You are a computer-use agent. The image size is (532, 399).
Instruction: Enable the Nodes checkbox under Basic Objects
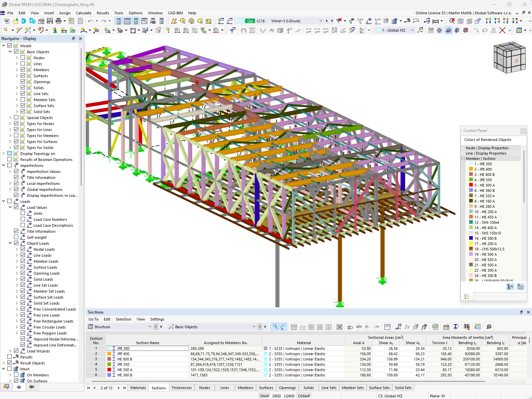click(23, 58)
